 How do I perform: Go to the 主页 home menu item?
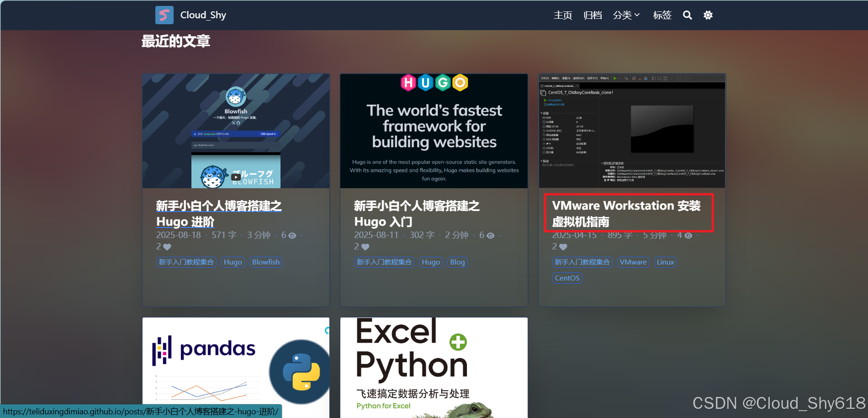(x=563, y=15)
